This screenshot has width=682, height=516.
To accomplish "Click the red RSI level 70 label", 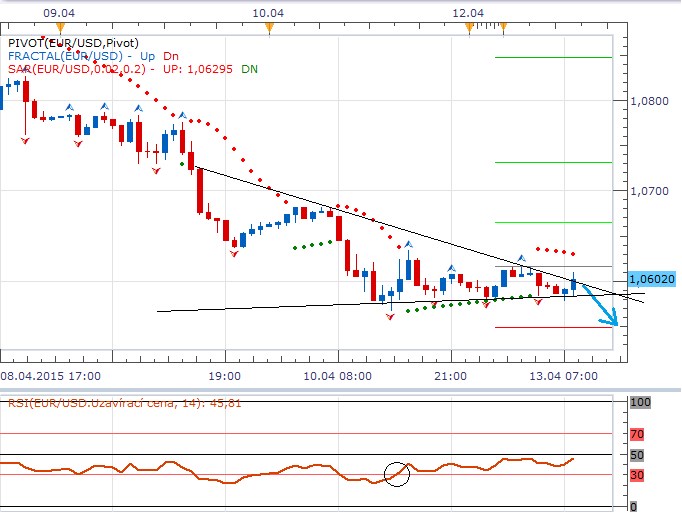I will coord(639,435).
